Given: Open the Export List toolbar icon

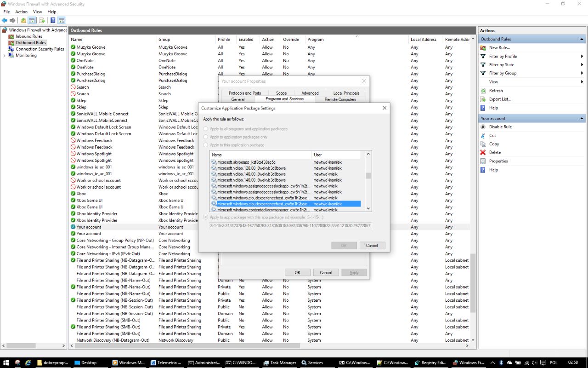Looking at the screenshot, I should pyautogui.click(x=42, y=20).
